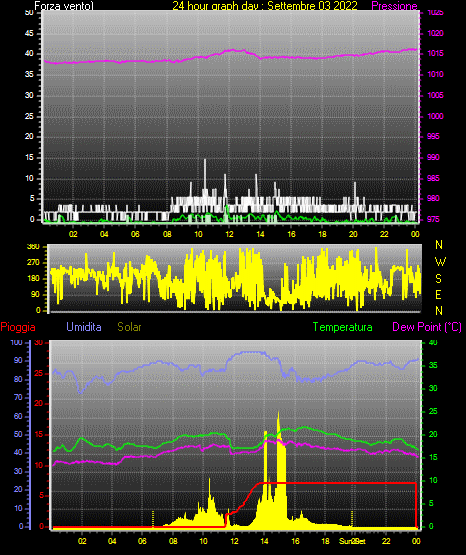Click the 'Dew Point (°C)' legend label

pos(427,327)
